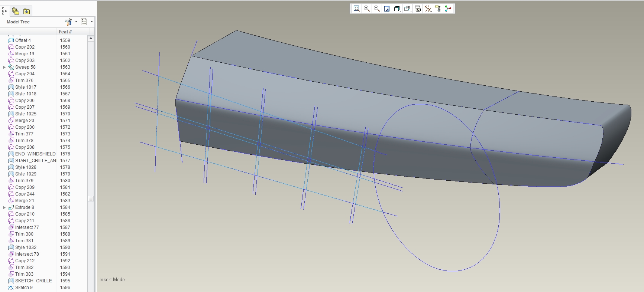Open the Settings dropdown arrow beside hammer
Image resolution: width=644 pixels, height=292 pixels.
click(76, 22)
